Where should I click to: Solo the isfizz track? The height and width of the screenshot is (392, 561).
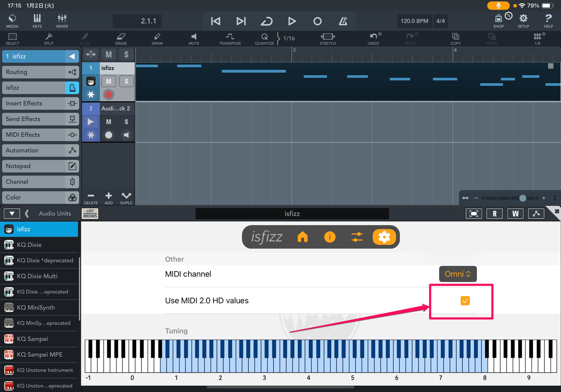(126, 81)
